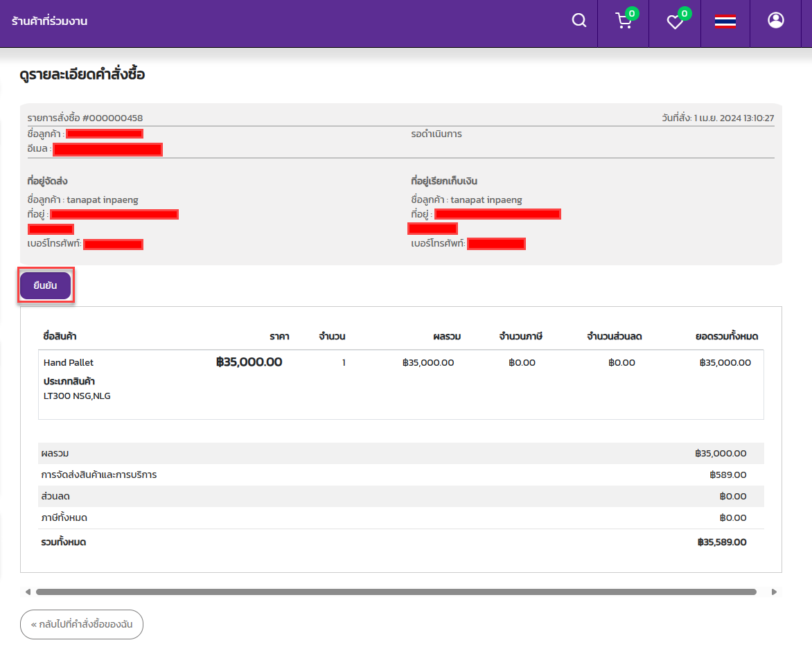Open the search magnifier icon

pos(579,21)
